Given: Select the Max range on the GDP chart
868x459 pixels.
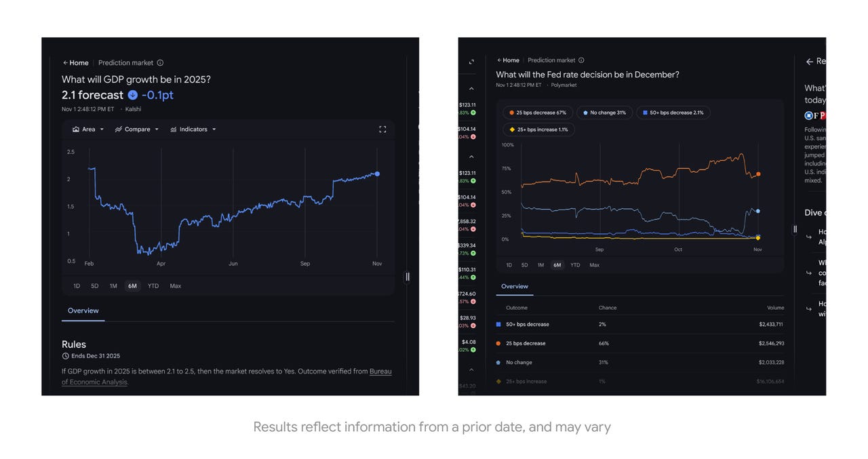Looking at the screenshot, I should (175, 286).
